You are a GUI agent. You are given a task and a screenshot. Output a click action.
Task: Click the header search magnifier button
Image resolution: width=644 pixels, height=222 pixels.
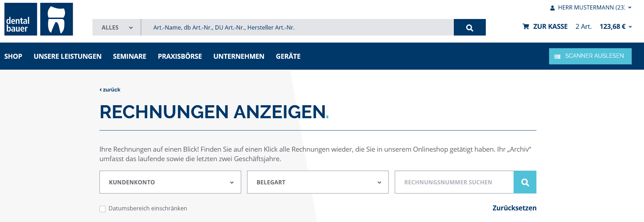coord(469,27)
